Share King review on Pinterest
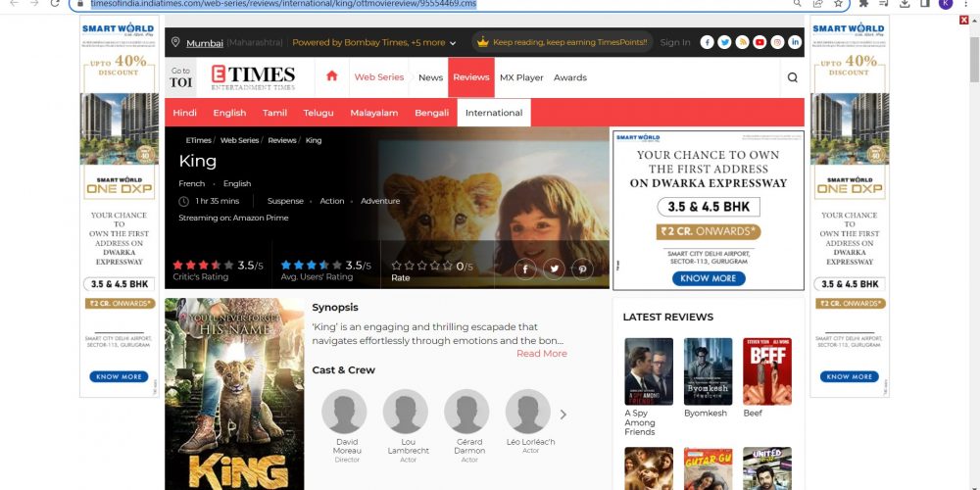 [x=582, y=269]
